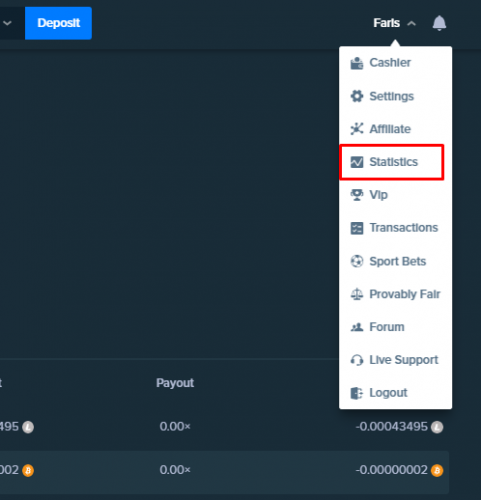Image resolution: width=481 pixels, height=500 pixels.
Task: Click the Live Support headset icon
Action: tap(357, 360)
